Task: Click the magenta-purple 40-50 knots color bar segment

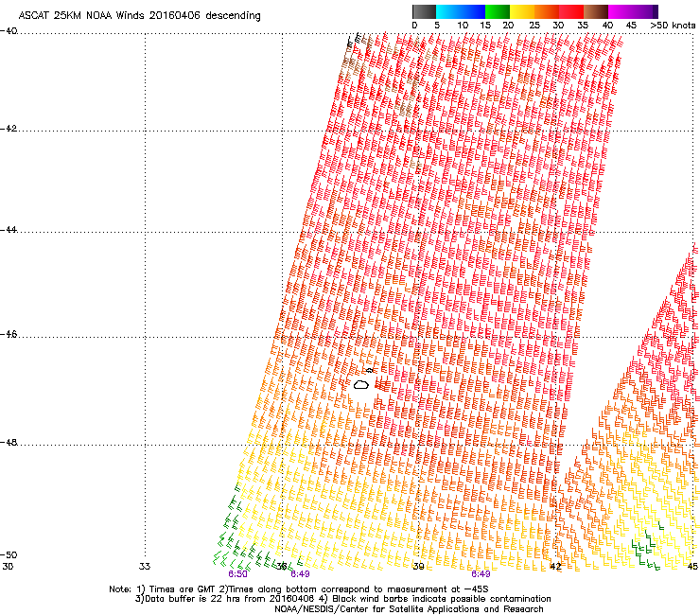Action: point(633,11)
